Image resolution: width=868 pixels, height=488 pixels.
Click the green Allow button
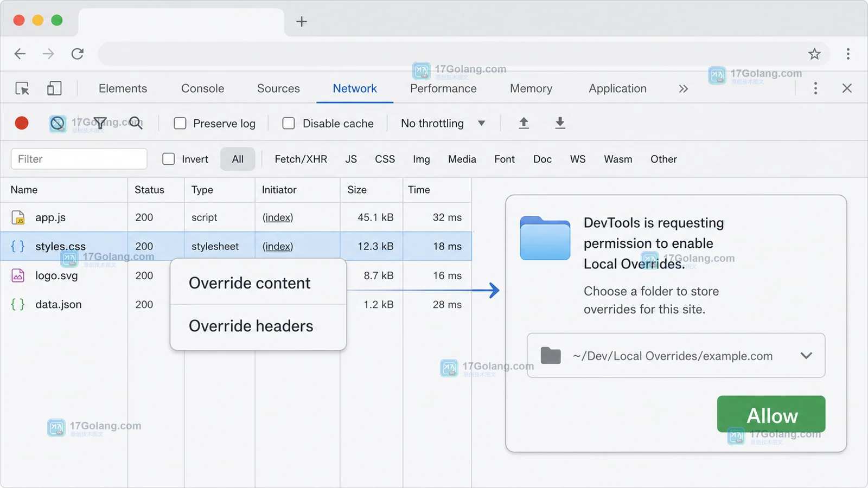(x=771, y=414)
